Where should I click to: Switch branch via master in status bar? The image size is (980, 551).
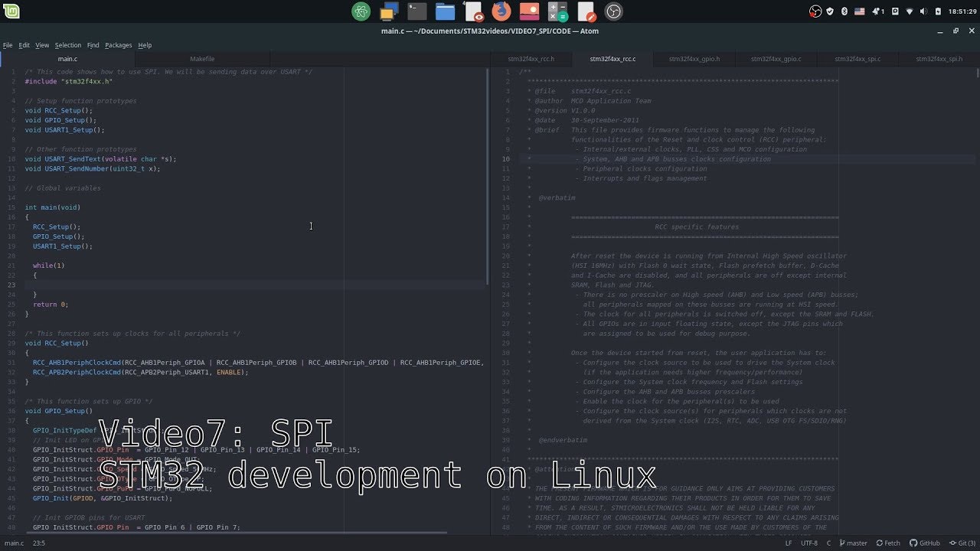(x=853, y=543)
